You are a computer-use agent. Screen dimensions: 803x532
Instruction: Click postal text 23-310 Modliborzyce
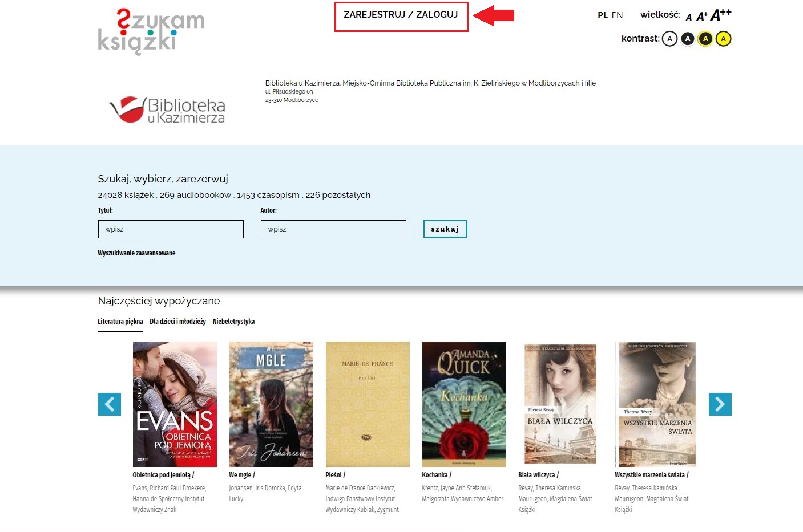pyautogui.click(x=292, y=100)
